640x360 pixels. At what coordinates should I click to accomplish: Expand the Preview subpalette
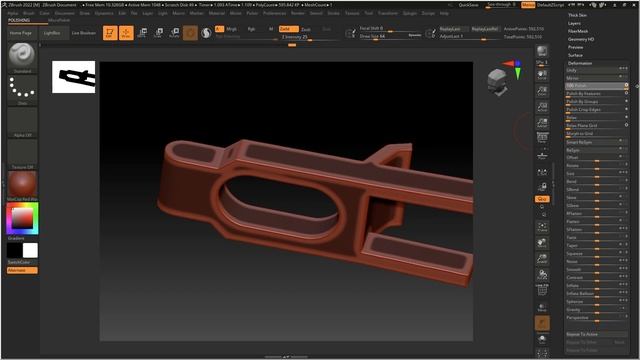point(575,47)
